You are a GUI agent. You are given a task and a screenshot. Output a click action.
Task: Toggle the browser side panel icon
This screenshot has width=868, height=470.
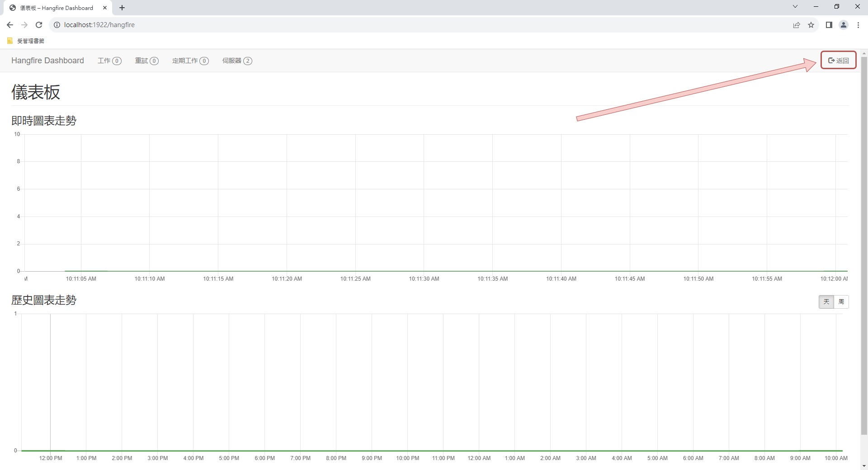[829, 25]
